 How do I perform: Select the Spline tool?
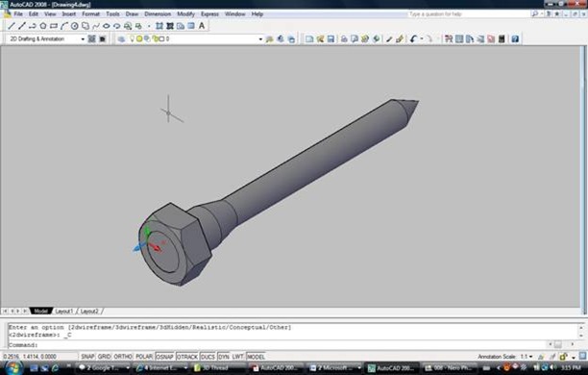96,26
